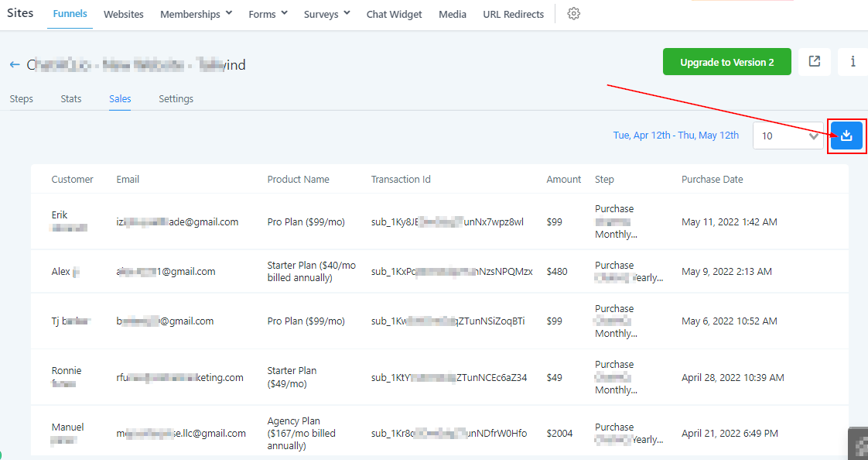Open the settings gear icon in top navigation
Image resolution: width=868 pixels, height=460 pixels.
pos(573,14)
